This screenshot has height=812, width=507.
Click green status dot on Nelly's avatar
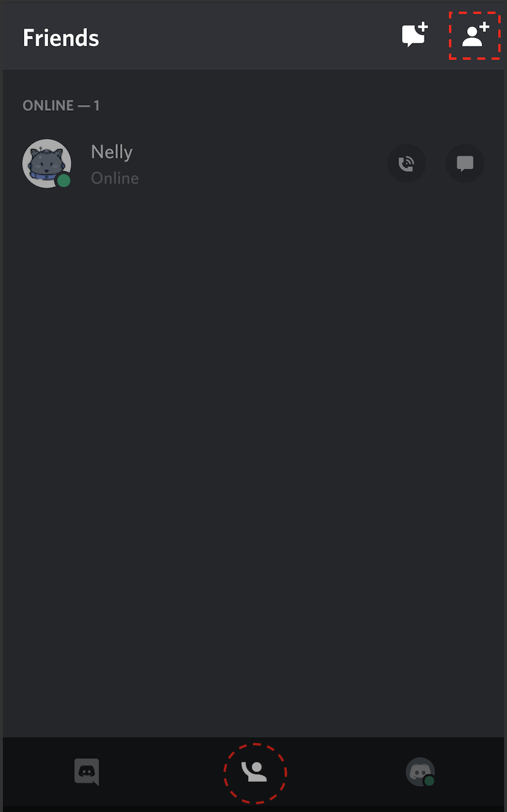pos(64,180)
